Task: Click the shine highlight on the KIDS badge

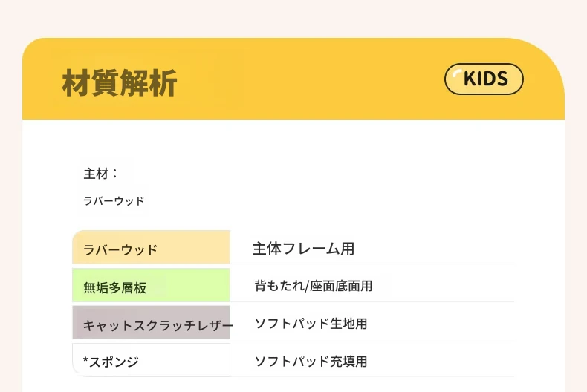Action: (x=457, y=73)
